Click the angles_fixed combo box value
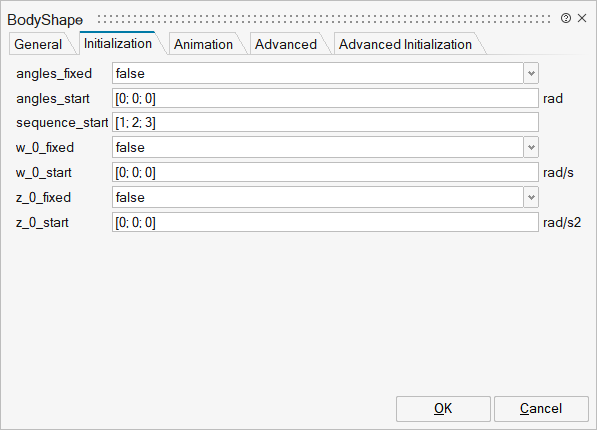Screen dimensions: 597x430 (318, 73)
